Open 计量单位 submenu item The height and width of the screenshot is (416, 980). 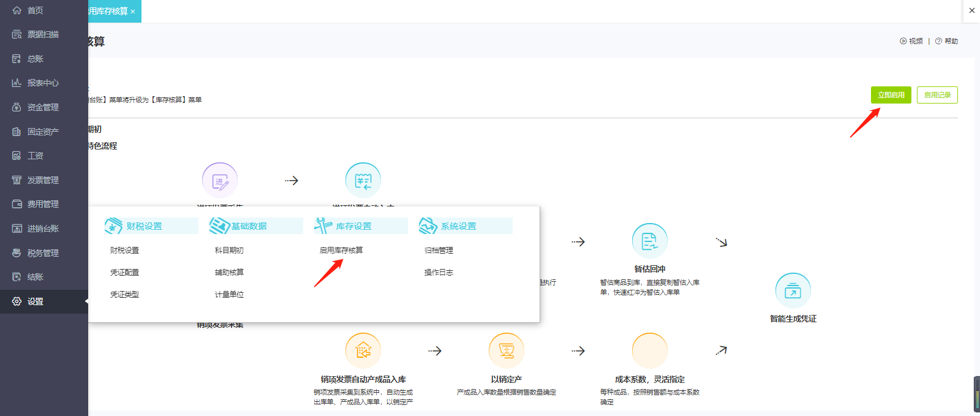tap(229, 295)
